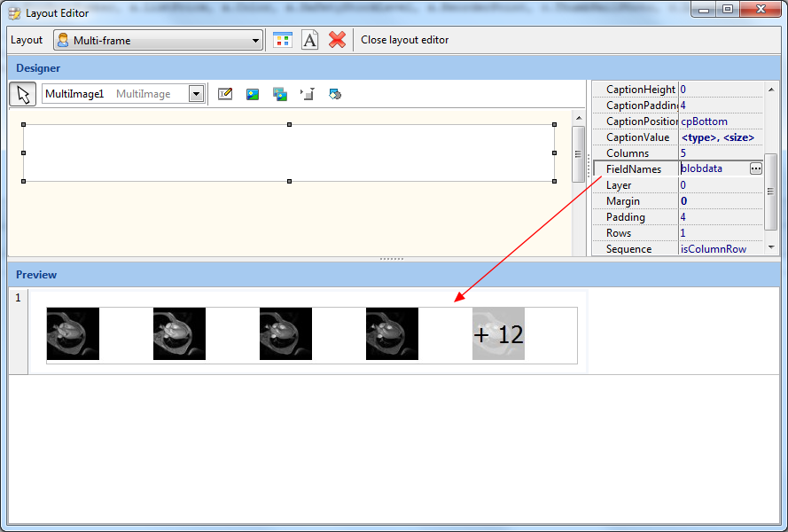The height and width of the screenshot is (532, 788).
Task: Click the font 'A' icon in toolbar
Action: click(x=309, y=40)
